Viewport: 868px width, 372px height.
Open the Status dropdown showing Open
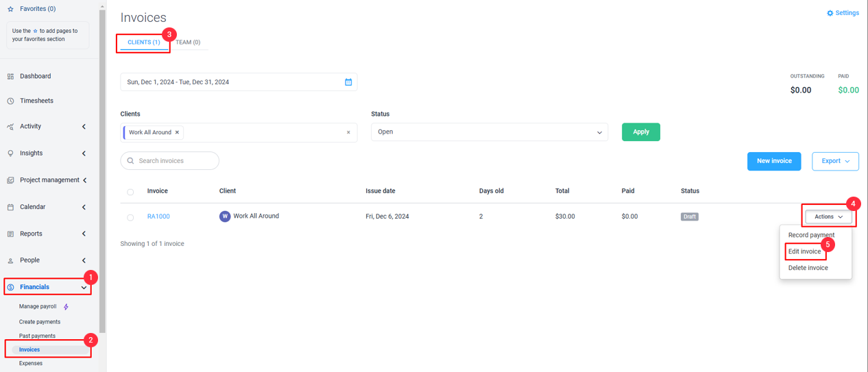pyautogui.click(x=490, y=132)
